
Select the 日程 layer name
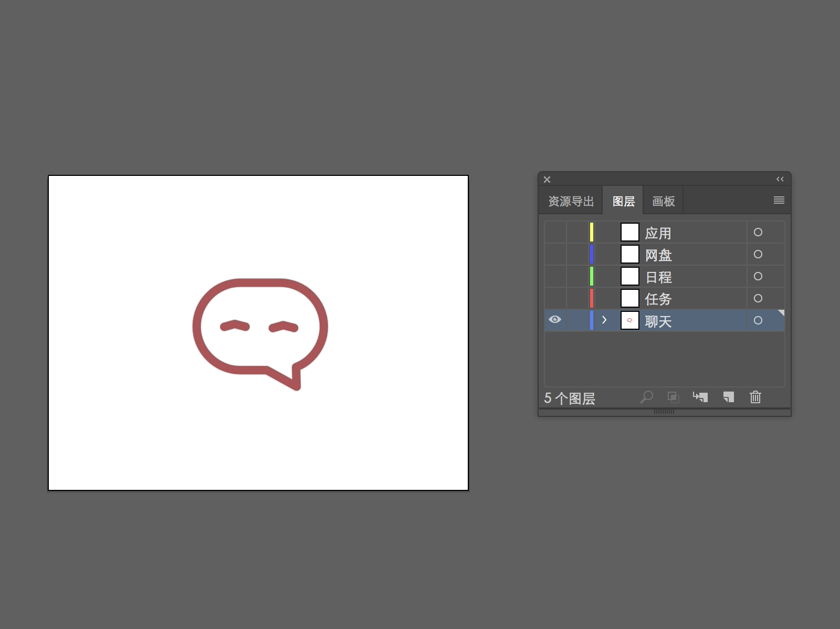658,277
